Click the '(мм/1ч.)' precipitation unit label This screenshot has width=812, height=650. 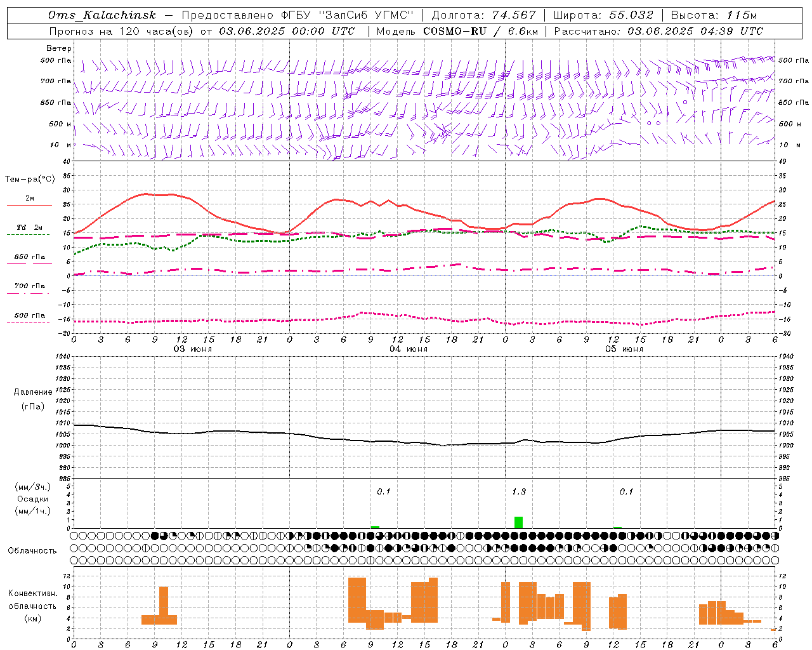[33, 511]
